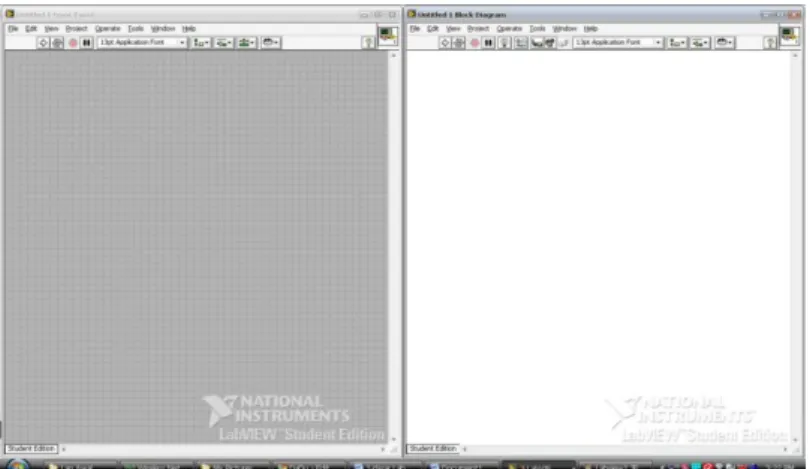
Task: Click Block Diagram horizontal scrollbar right arrow
Action: 785,449
